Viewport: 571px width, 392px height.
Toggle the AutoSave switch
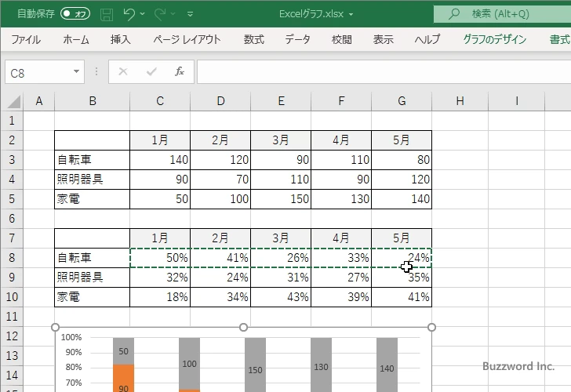click(75, 14)
